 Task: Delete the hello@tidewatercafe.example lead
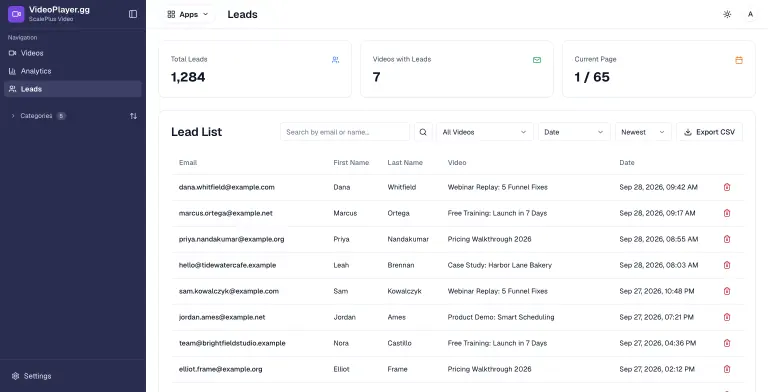(727, 265)
